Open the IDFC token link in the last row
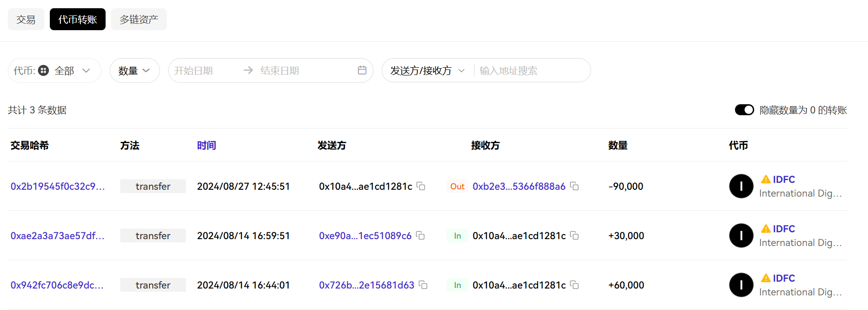The width and height of the screenshot is (868, 310). [783, 278]
